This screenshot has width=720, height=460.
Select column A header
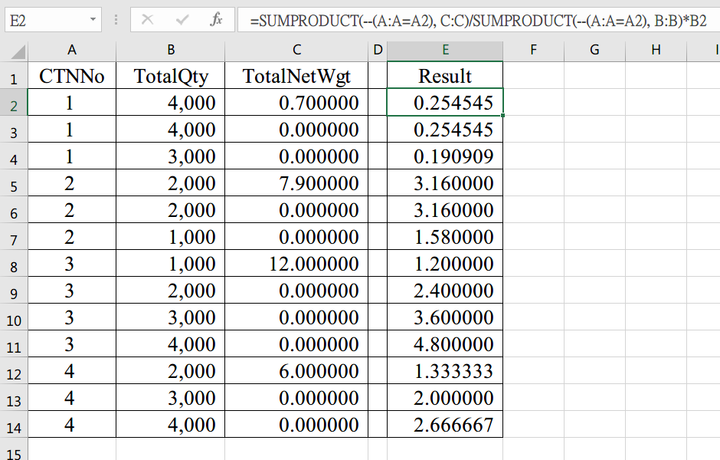point(72,50)
